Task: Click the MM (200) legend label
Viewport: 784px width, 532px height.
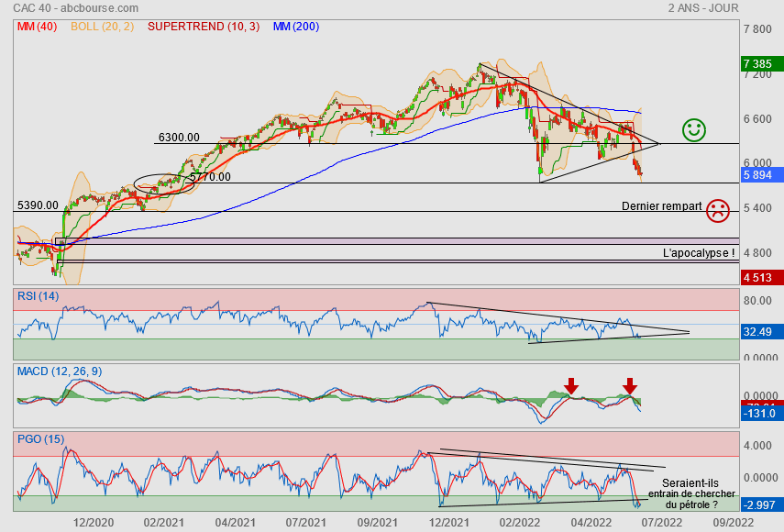Action: tap(295, 27)
